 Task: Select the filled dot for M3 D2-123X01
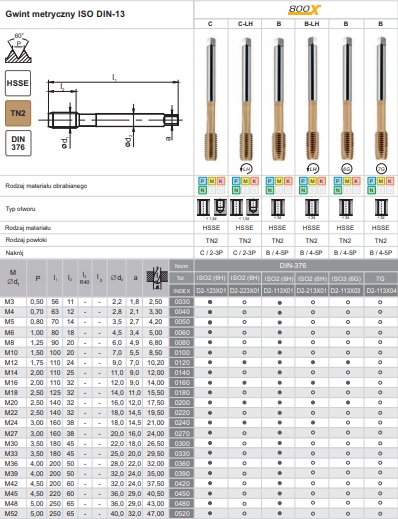click(210, 302)
